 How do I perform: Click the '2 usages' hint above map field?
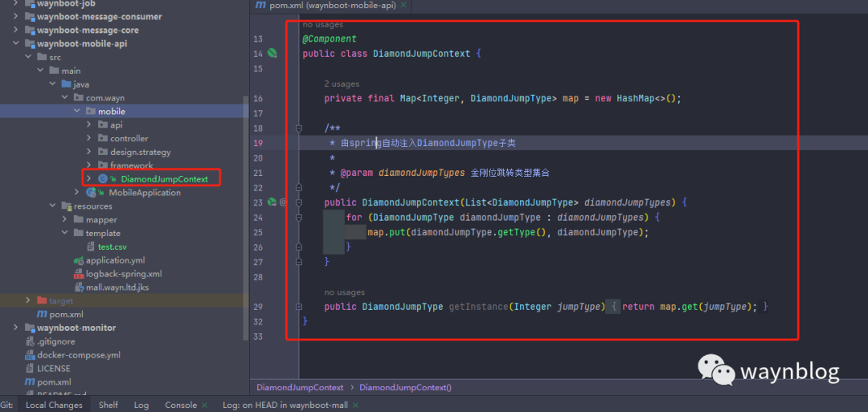coord(342,84)
